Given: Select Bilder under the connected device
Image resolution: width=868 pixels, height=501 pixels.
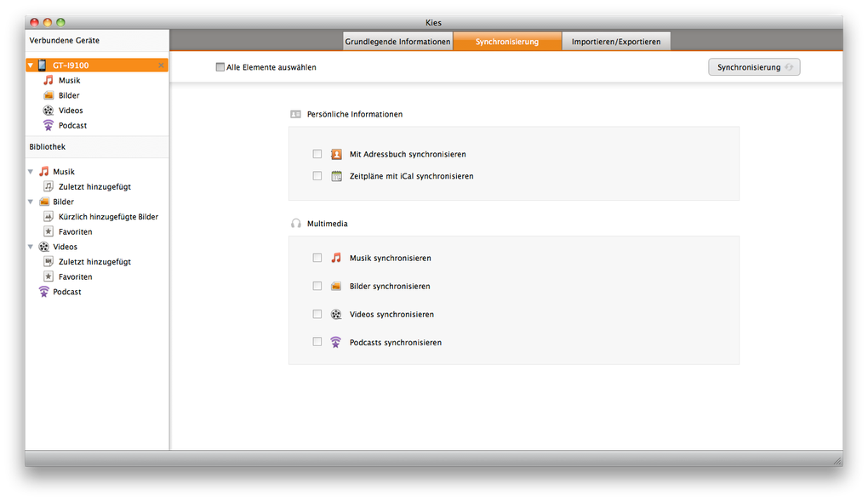Looking at the screenshot, I should coord(69,95).
